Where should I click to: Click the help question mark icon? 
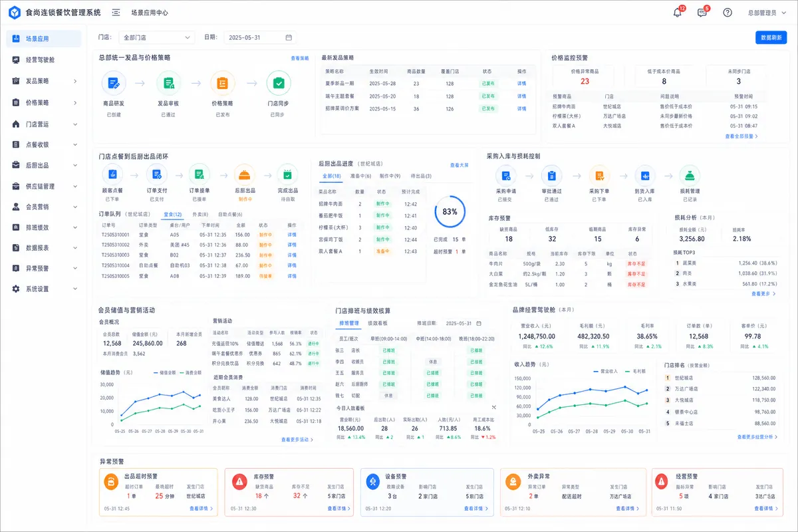pos(728,13)
